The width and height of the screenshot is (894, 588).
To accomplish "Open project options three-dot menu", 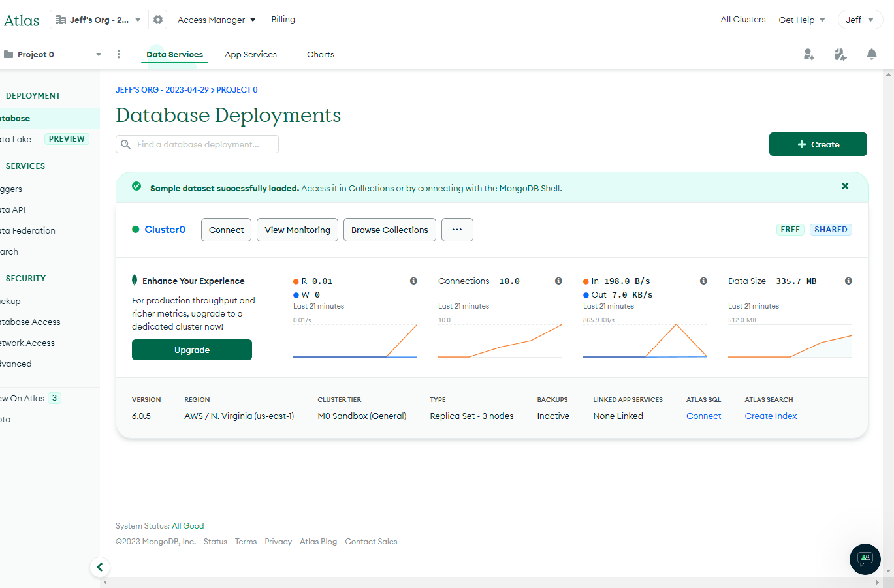I will pos(118,54).
